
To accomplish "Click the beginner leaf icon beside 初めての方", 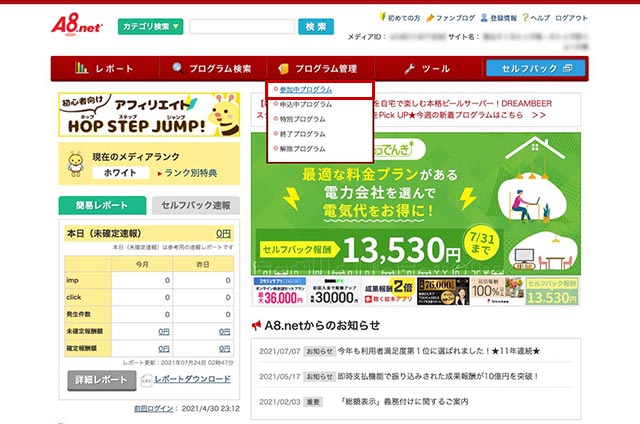I will click(382, 17).
